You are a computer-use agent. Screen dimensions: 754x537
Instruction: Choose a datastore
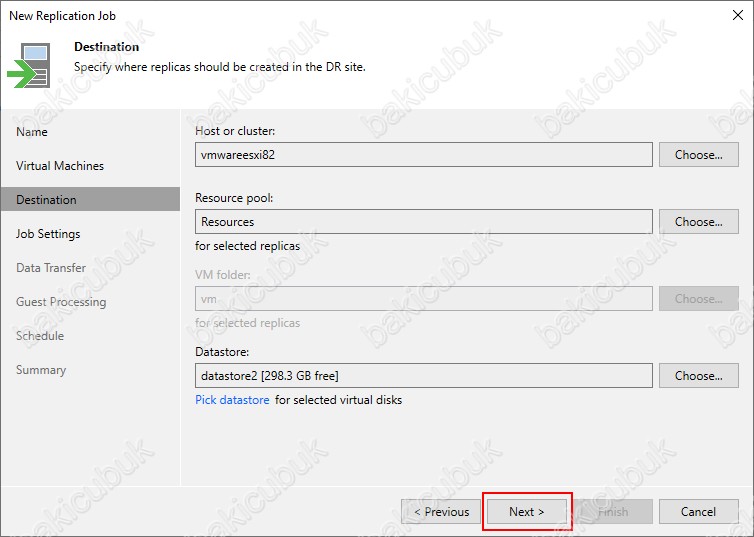tap(699, 375)
